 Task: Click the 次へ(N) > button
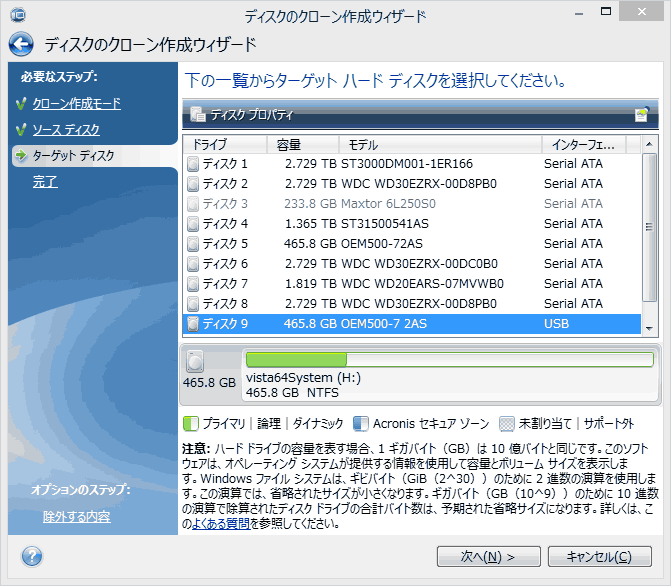coord(489,556)
